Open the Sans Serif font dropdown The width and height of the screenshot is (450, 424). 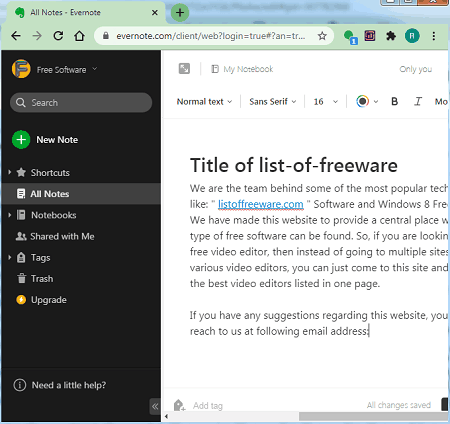click(273, 102)
